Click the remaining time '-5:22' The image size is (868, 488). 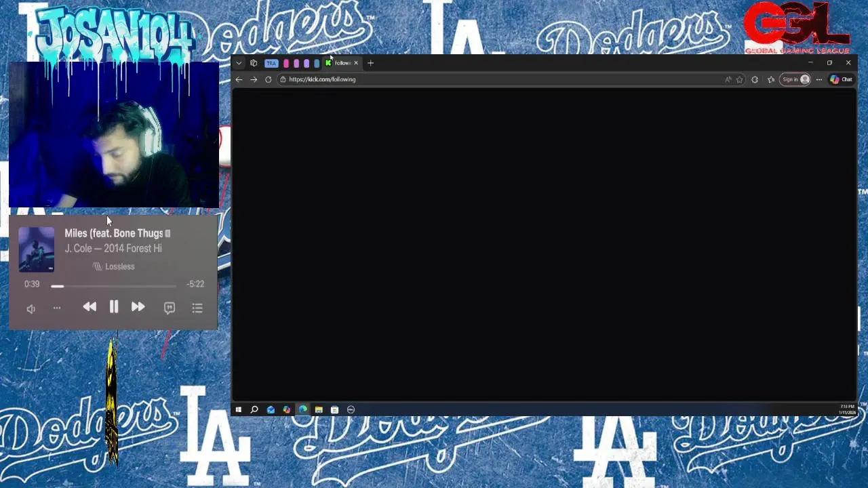tap(195, 284)
